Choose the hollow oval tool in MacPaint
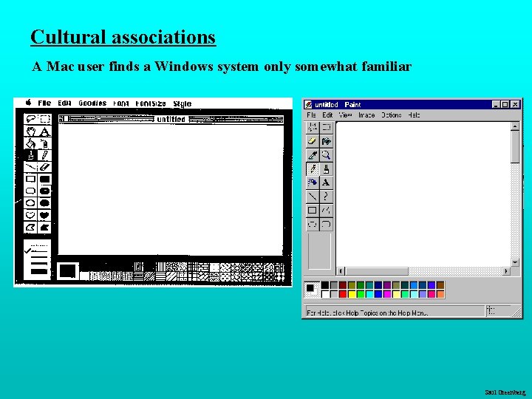Screen dimensions: 532x399 tap(31, 203)
